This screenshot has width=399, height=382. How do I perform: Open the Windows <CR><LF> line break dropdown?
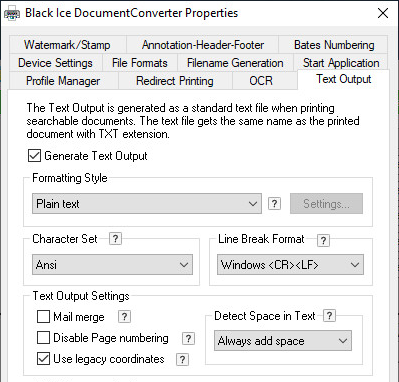pyautogui.click(x=290, y=265)
